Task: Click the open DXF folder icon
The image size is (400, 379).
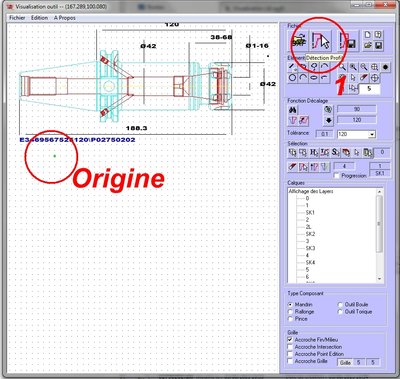Action: tap(298, 41)
